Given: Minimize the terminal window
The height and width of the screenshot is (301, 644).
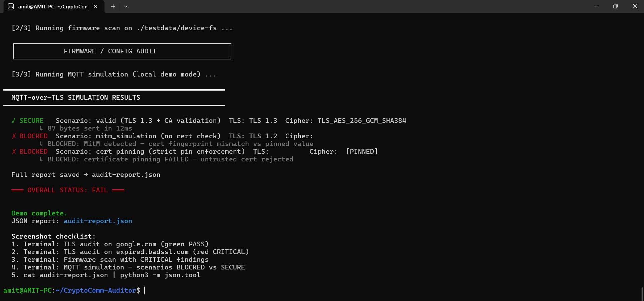Looking at the screenshot, I should (596, 6).
